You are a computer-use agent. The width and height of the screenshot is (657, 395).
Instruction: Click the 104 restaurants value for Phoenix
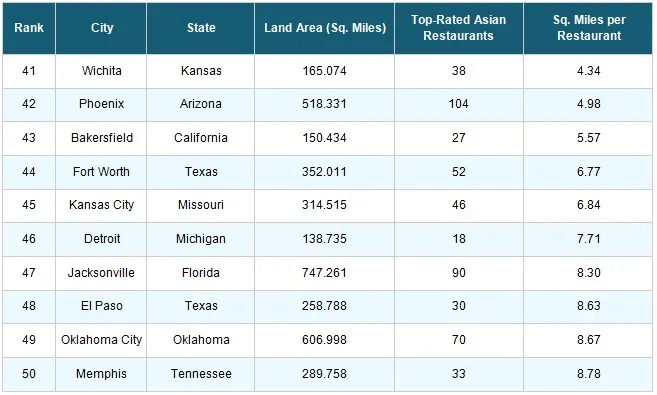(459, 104)
